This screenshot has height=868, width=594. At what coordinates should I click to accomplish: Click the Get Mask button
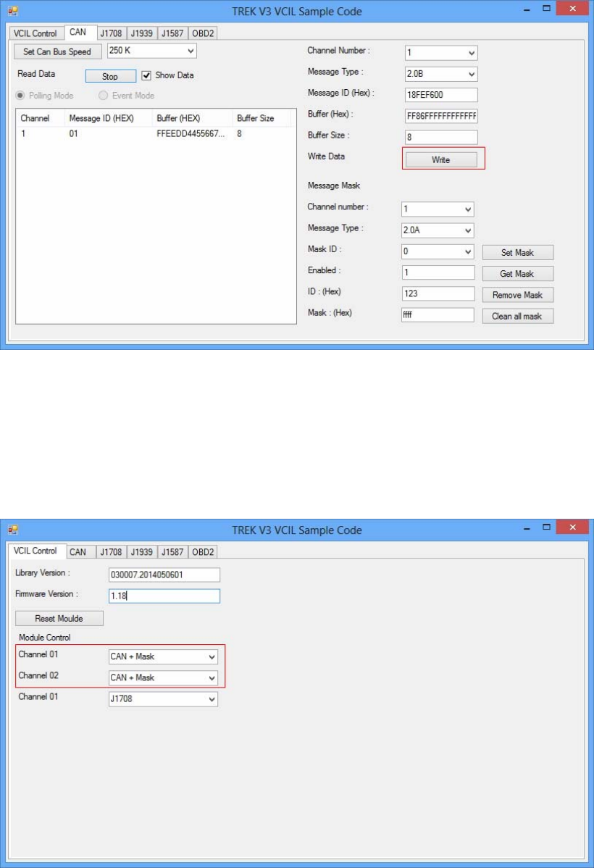518,273
